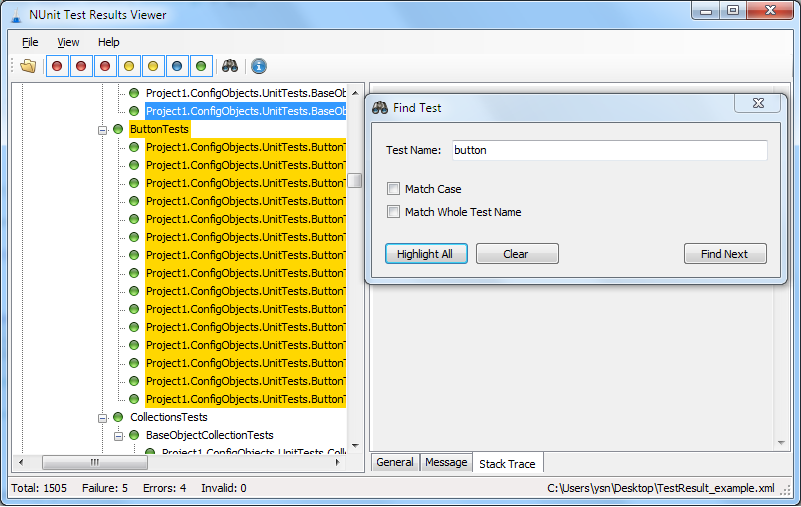This screenshot has width=801, height=507.
Task: Click the TestResult_example.xml path in status bar
Action: click(x=661, y=488)
